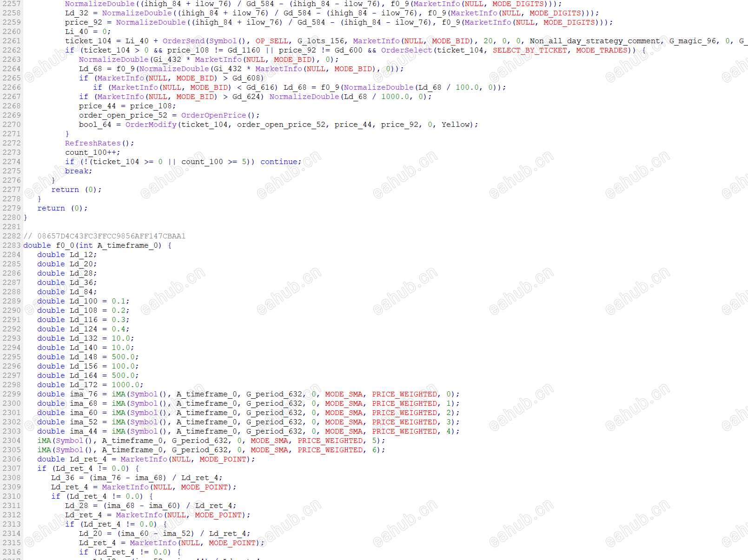The image size is (748, 560).
Task: Click the f0_0 function declaration name
Action: tap(65, 245)
